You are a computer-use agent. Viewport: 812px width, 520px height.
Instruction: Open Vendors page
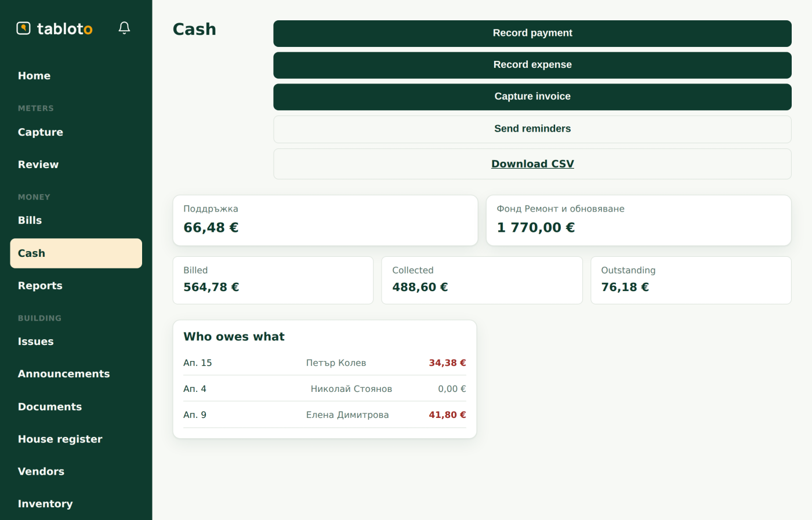coord(76,471)
